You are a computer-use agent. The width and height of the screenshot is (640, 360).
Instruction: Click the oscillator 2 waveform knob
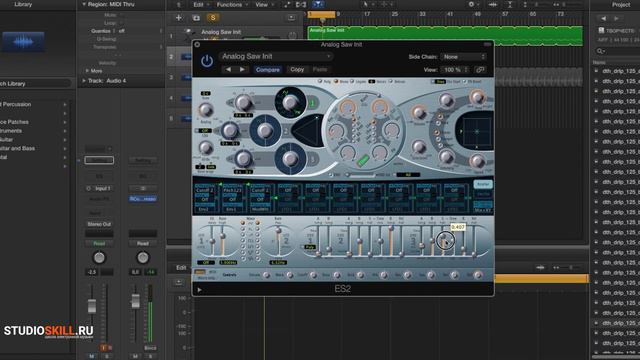point(265,131)
